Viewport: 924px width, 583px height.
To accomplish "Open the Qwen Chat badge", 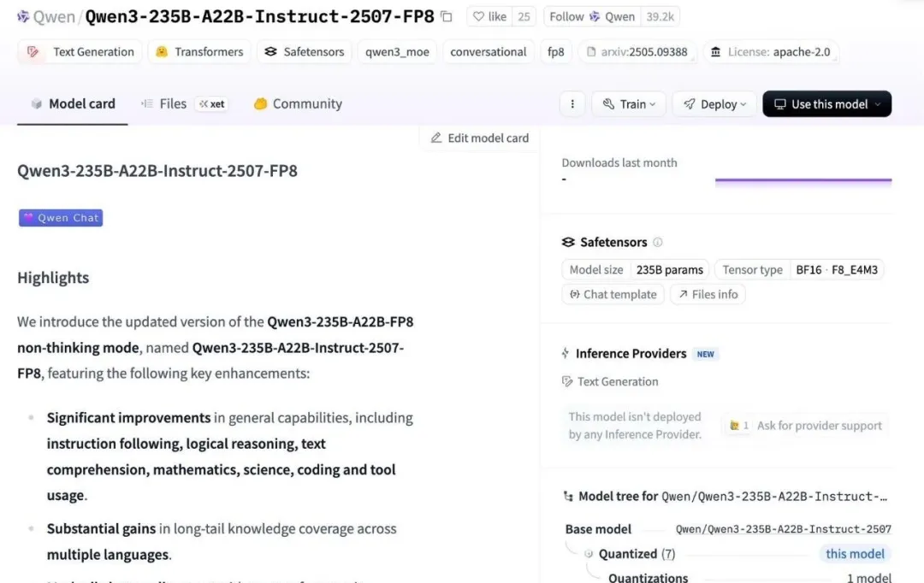I will 61,218.
